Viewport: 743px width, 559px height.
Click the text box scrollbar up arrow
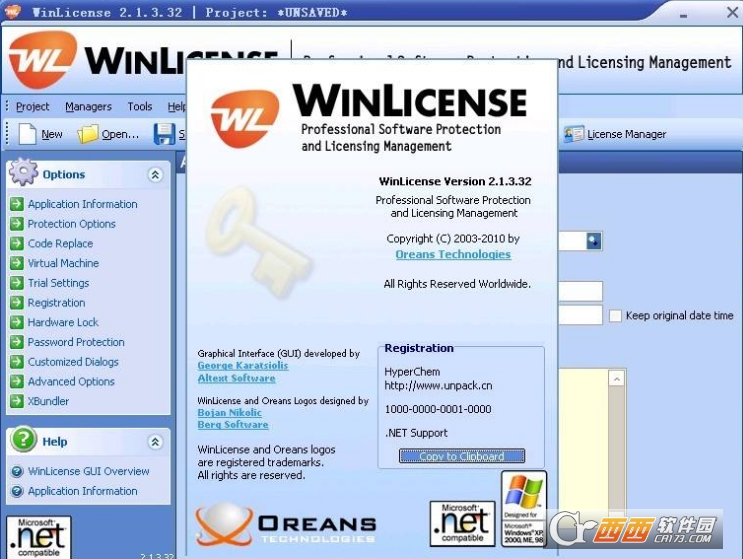(x=616, y=379)
